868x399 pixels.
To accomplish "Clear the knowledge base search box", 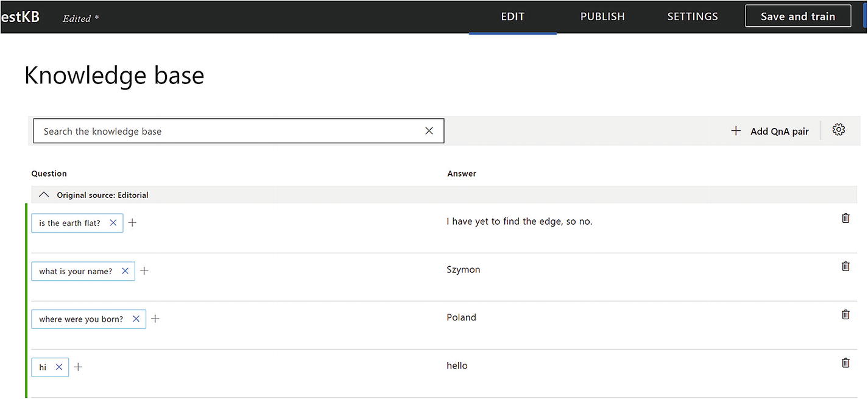I will tap(429, 131).
